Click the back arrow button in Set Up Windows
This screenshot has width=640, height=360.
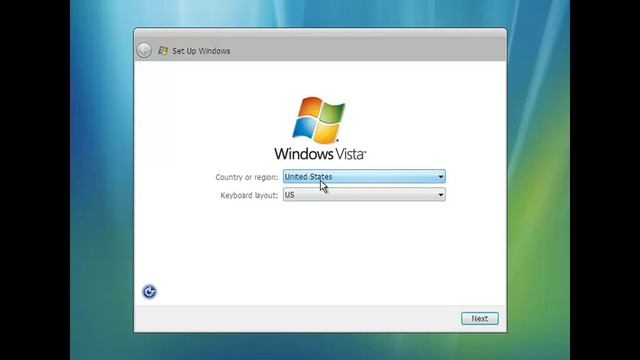click(144, 50)
